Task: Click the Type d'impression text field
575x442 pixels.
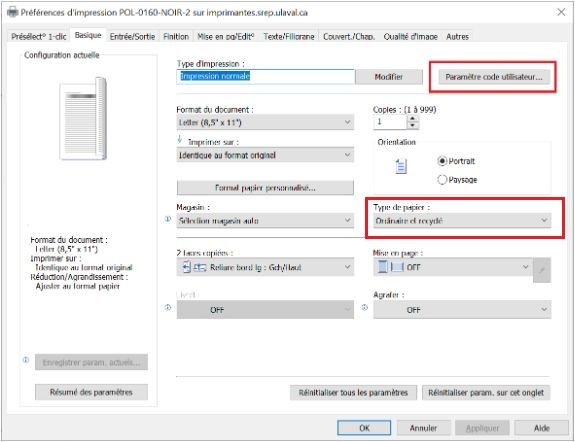Action: 265,77
